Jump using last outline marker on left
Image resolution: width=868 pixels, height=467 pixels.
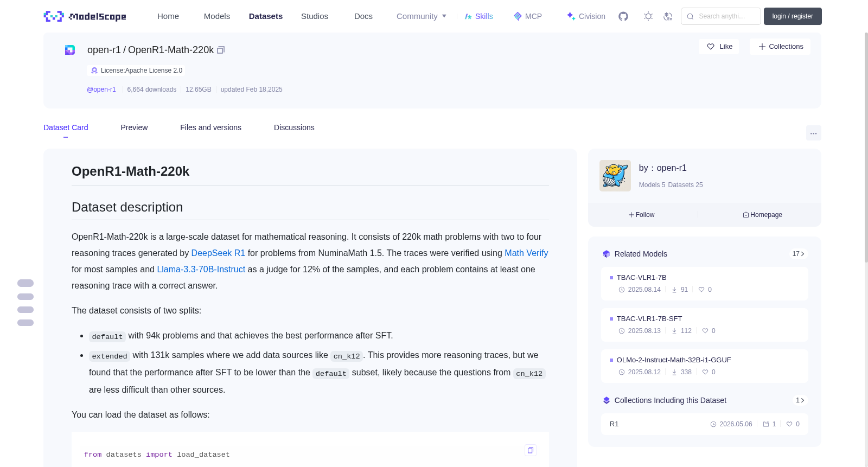coord(25,323)
